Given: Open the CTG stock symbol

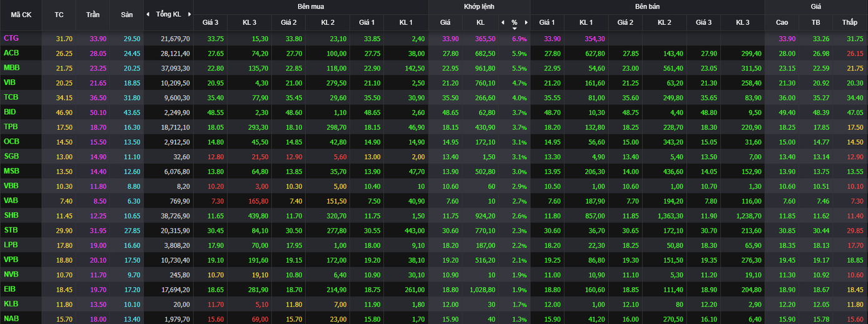Looking at the screenshot, I should [x=11, y=38].
